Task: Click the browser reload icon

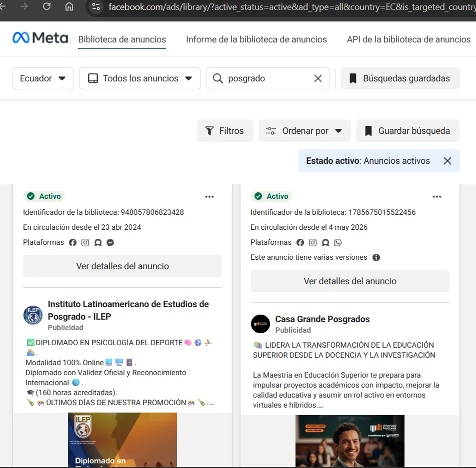Action: tap(46, 6)
